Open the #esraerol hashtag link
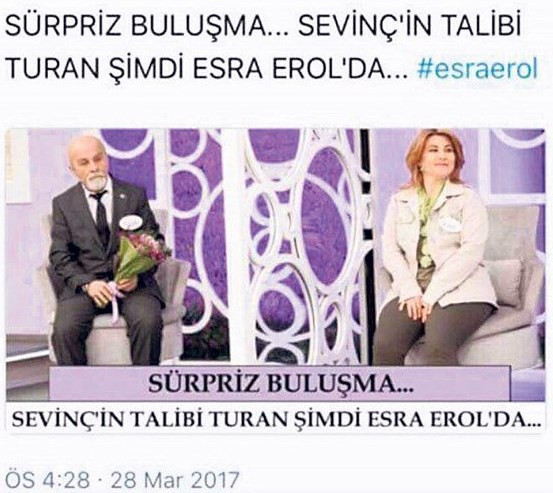This screenshot has width=553, height=493. [478, 69]
